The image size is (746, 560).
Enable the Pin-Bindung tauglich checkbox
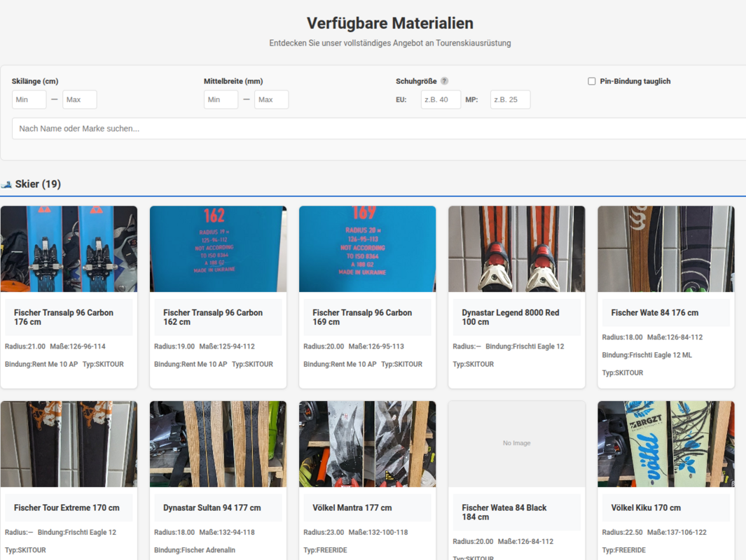[x=592, y=81]
